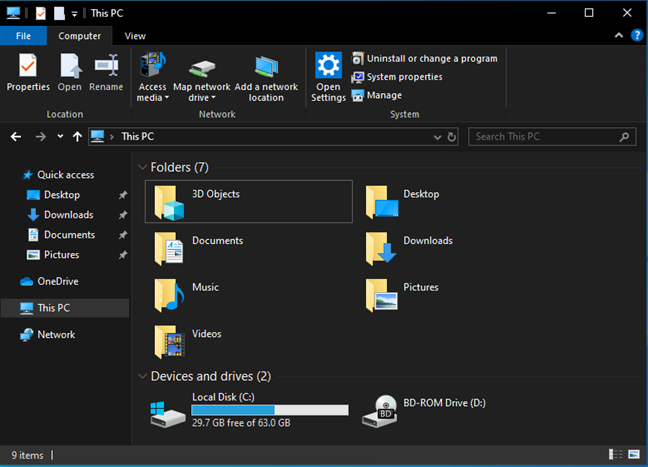Click the This PC computer icon in title bar
This screenshot has height=467, width=648.
click(x=13, y=14)
